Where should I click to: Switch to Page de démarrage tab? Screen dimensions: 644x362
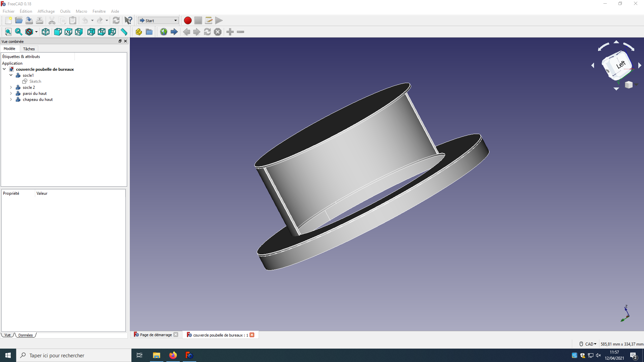pos(156,335)
